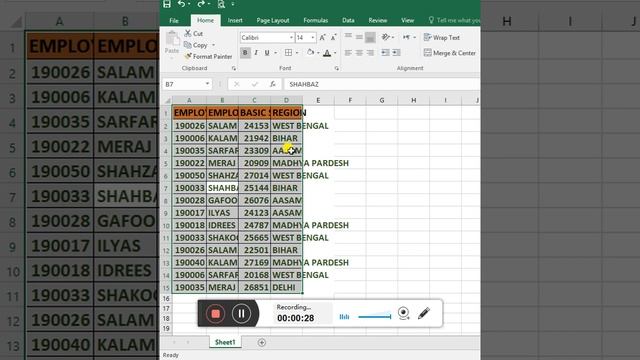Activate the Format Painter

pos(208,57)
